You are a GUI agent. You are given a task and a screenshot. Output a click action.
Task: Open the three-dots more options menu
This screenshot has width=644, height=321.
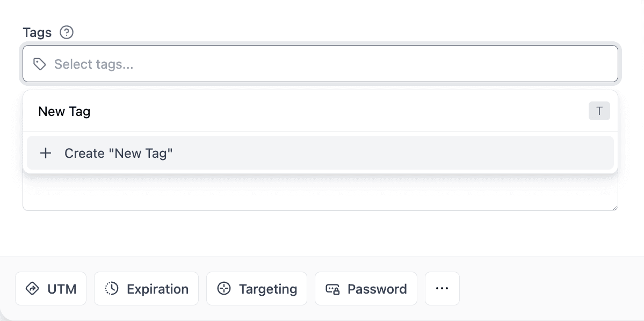click(x=442, y=289)
